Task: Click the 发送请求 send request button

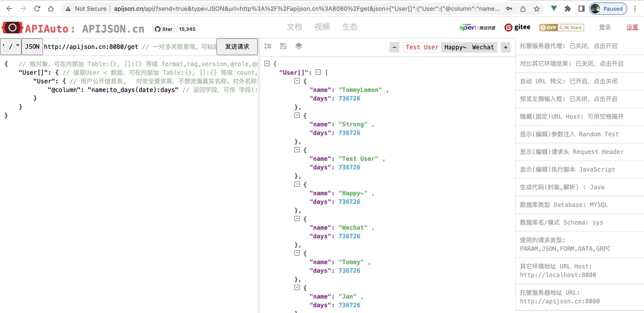Action: click(x=237, y=46)
